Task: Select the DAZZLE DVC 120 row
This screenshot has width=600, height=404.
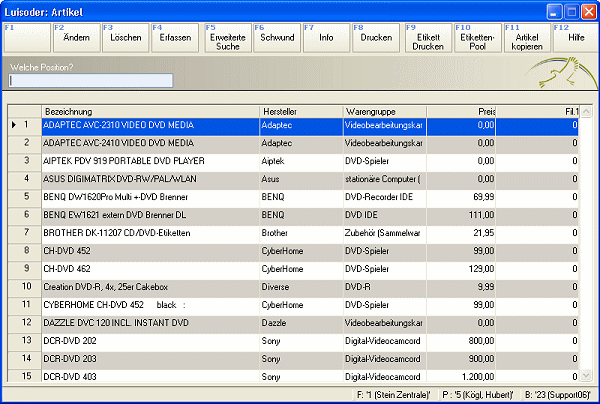Action: tap(150, 323)
